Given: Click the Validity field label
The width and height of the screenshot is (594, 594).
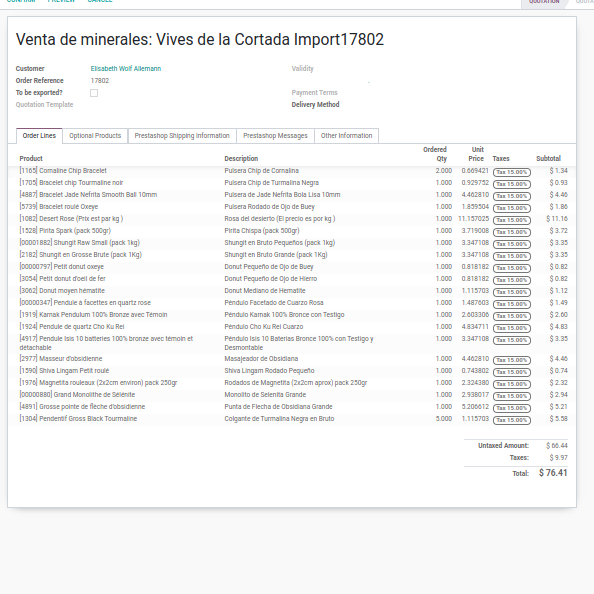Looking at the screenshot, I should (303, 69).
